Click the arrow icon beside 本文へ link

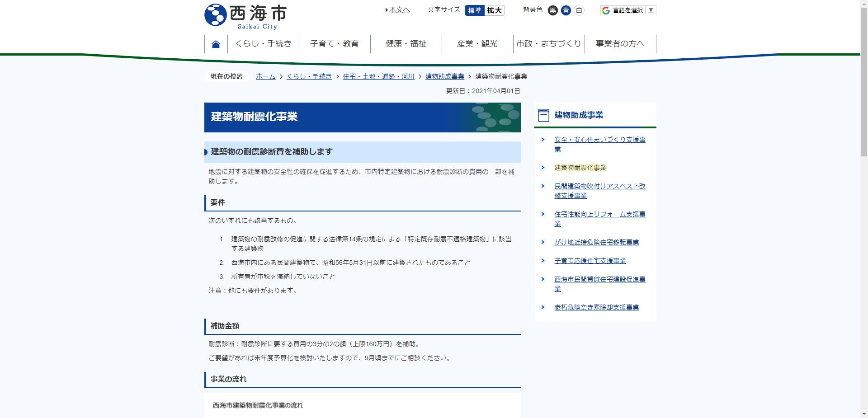tap(387, 9)
